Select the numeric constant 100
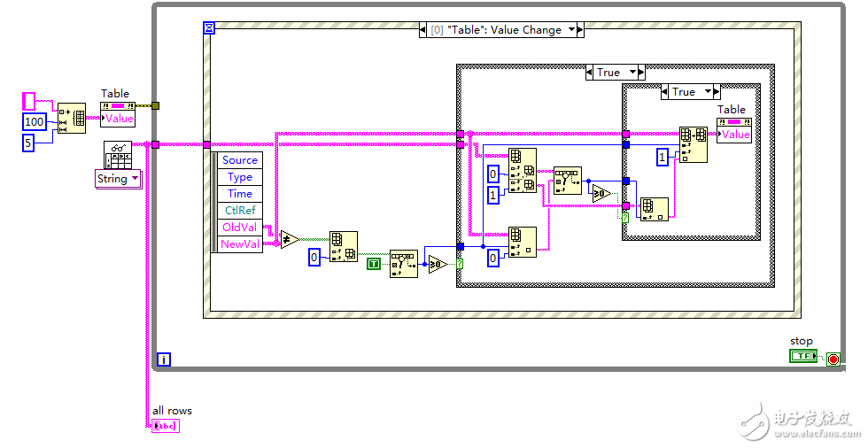This screenshot has height=448, width=868. point(35,121)
